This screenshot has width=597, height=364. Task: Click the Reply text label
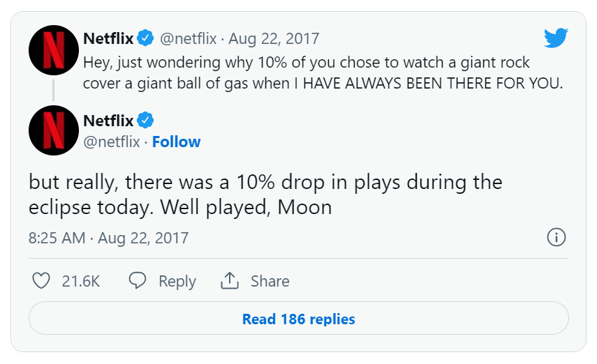point(177,281)
